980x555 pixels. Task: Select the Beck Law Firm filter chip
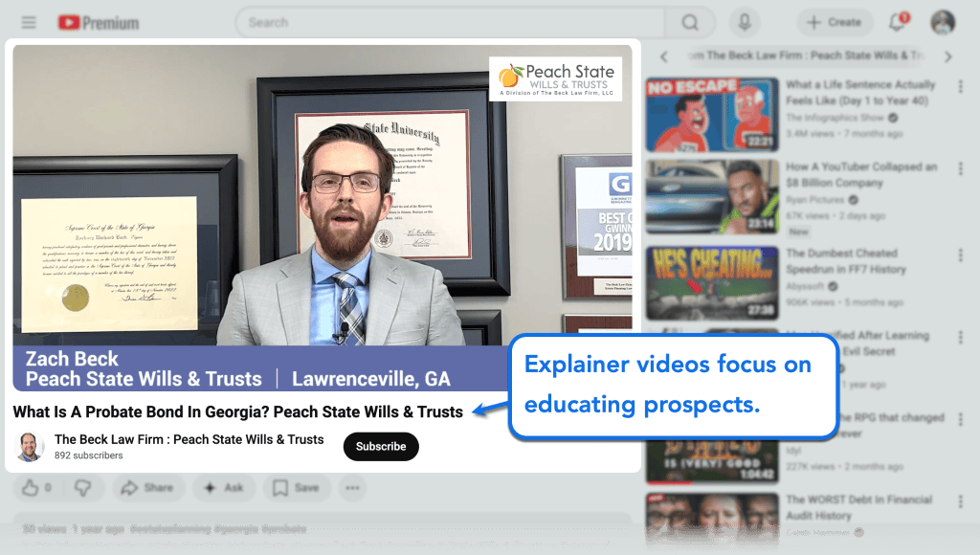tap(806, 55)
